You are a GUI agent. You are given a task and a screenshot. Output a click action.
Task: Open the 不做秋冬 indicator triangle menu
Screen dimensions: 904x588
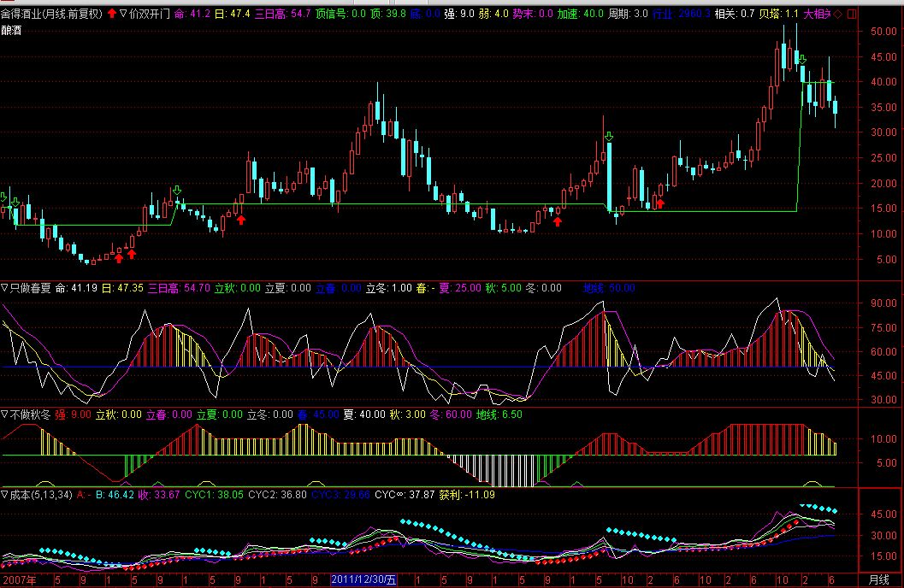click(x=4, y=414)
